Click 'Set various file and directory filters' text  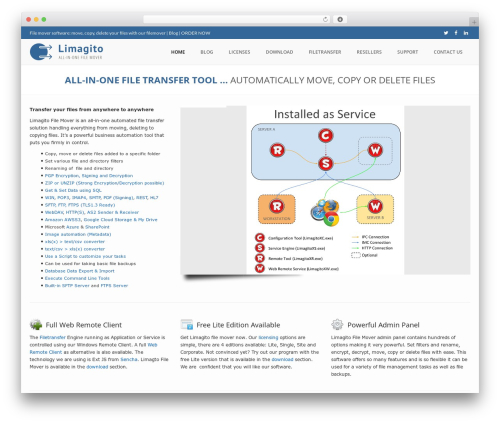pyautogui.click(x=84, y=161)
